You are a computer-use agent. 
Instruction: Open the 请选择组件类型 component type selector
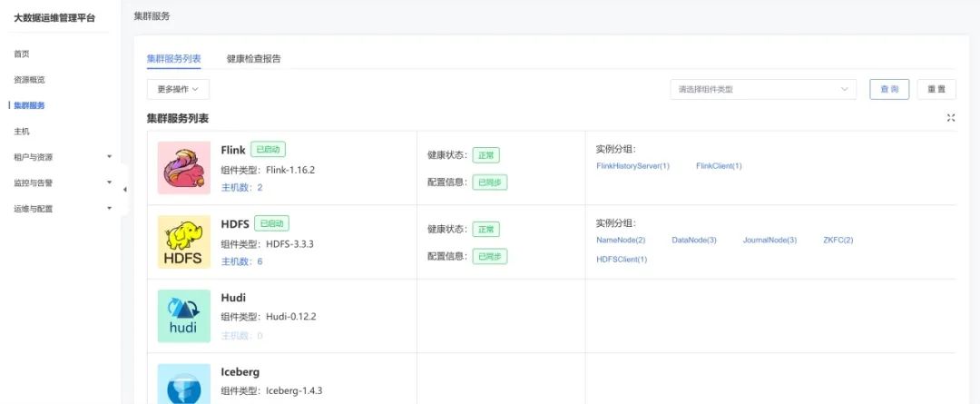(x=762, y=89)
